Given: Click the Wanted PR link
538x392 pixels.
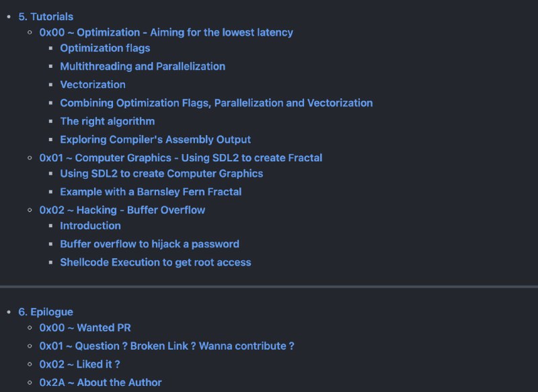Looking at the screenshot, I should pyautogui.click(x=85, y=328).
